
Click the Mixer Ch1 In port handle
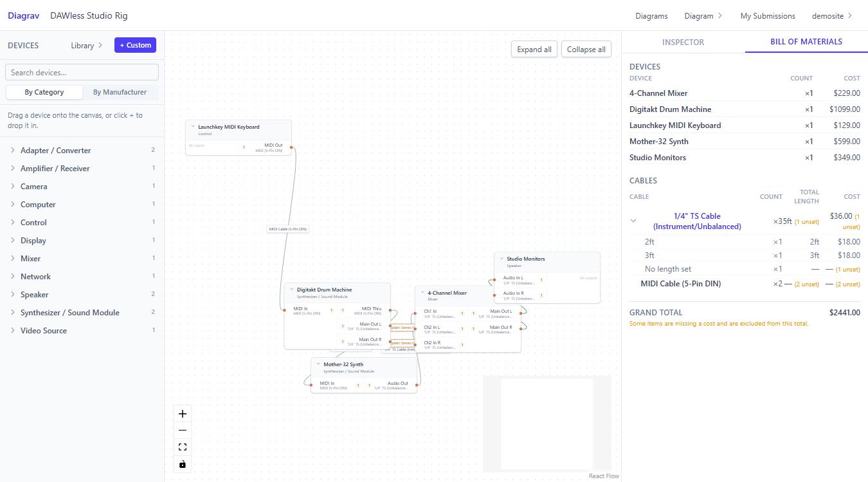[415, 313]
